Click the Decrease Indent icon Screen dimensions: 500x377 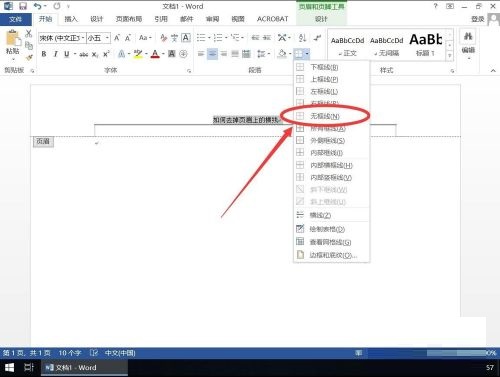point(255,38)
